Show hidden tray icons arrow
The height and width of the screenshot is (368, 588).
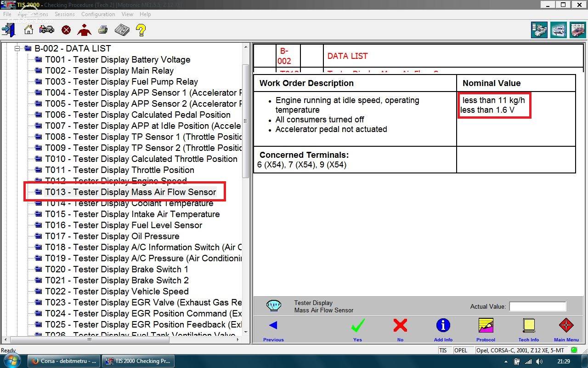(506, 362)
